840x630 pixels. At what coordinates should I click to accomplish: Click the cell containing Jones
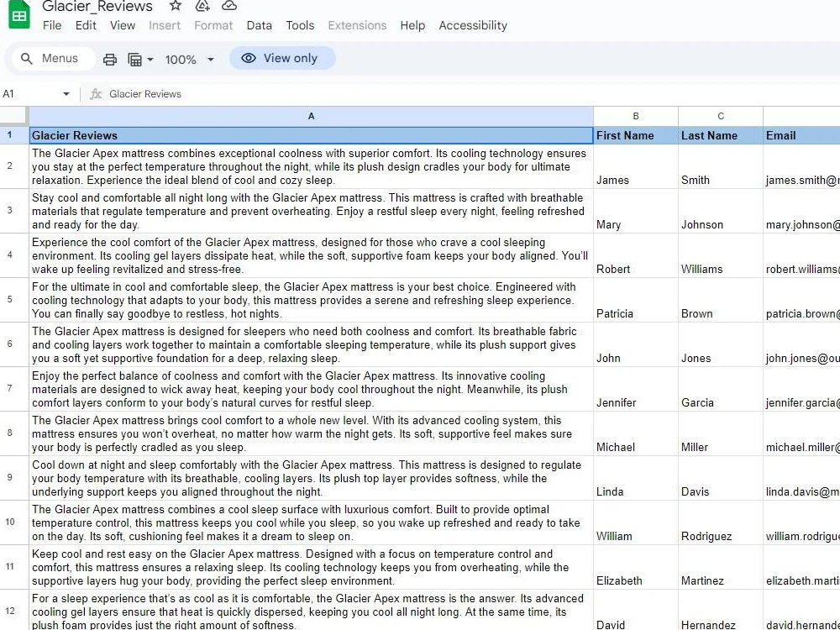pos(721,344)
